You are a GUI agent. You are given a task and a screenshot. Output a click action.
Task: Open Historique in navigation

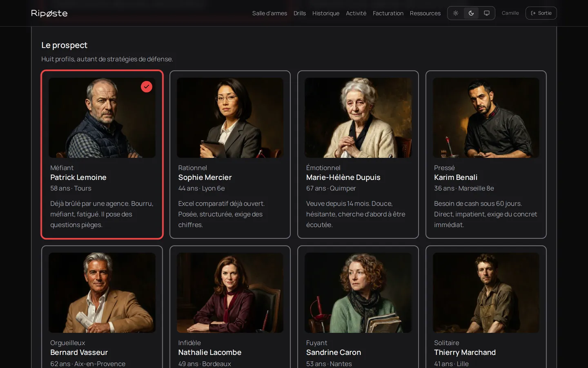coord(326,13)
